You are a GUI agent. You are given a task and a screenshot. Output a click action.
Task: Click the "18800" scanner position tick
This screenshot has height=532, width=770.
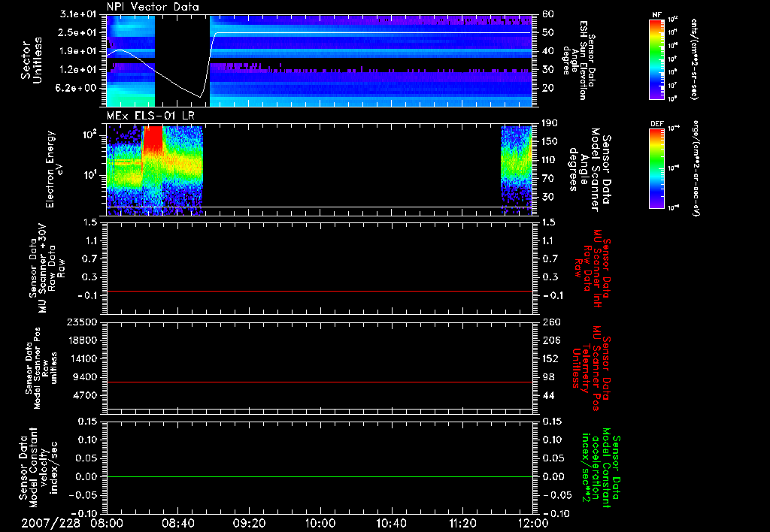coord(83,340)
